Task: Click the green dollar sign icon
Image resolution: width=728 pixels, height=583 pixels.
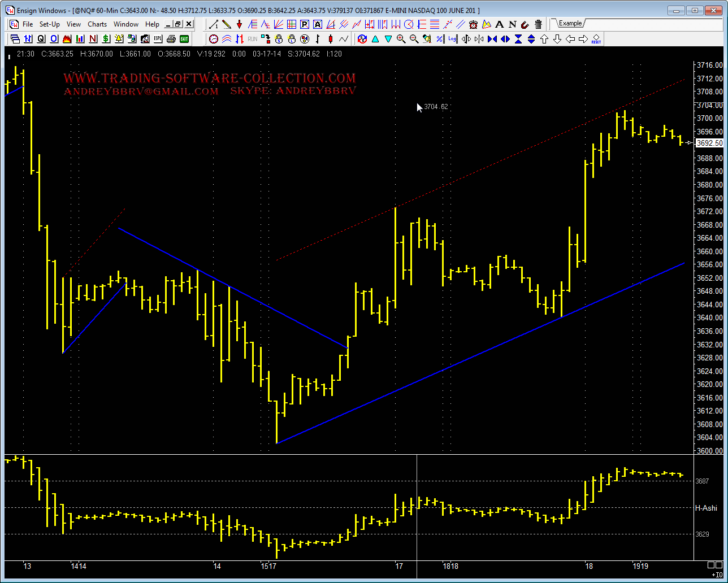Action: click(106, 39)
